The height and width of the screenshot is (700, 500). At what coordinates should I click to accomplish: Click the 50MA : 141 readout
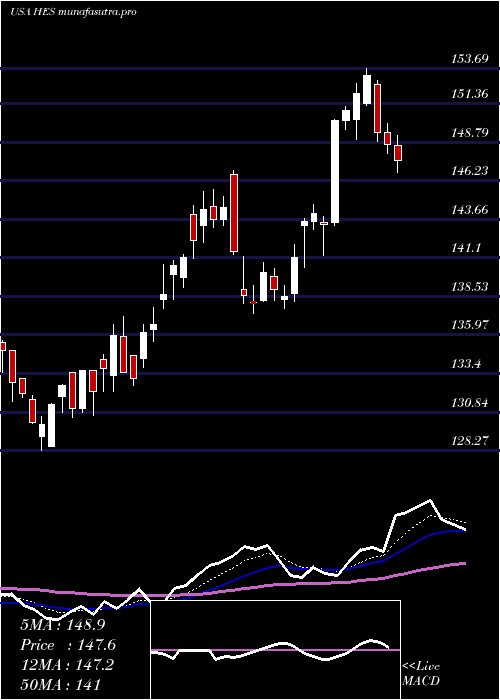pyautogui.click(x=60, y=684)
